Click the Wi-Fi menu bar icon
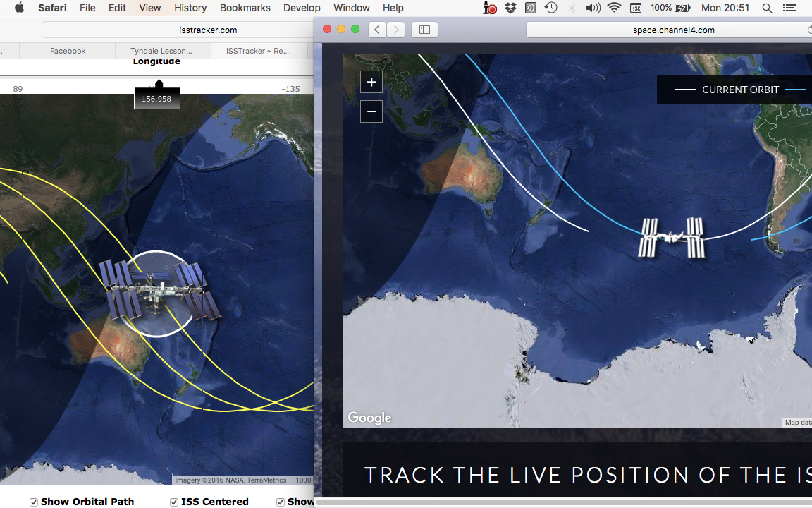812x508 pixels. point(614,8)
